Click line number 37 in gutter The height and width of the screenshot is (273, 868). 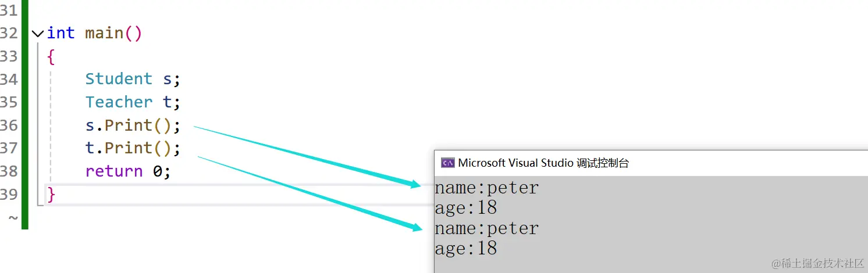9,148
